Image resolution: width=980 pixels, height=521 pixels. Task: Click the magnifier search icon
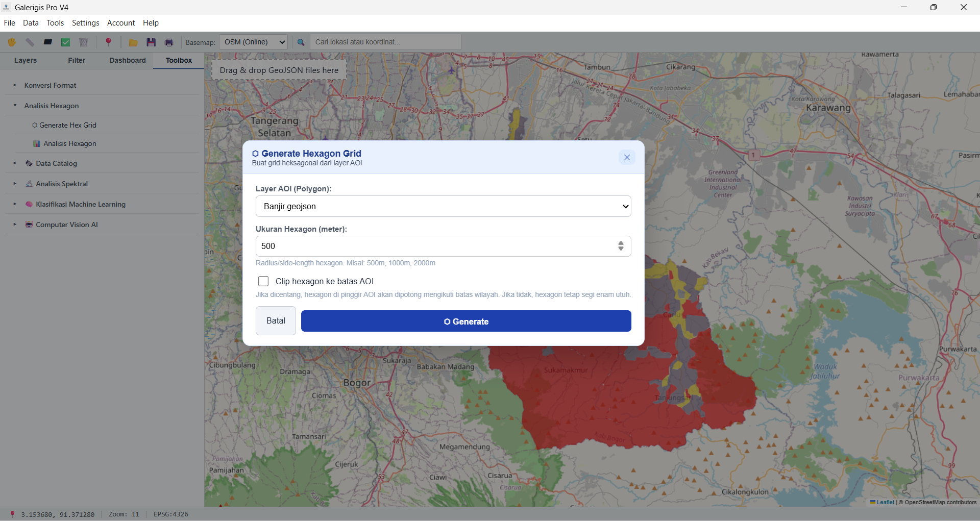[x=301, y=42]
